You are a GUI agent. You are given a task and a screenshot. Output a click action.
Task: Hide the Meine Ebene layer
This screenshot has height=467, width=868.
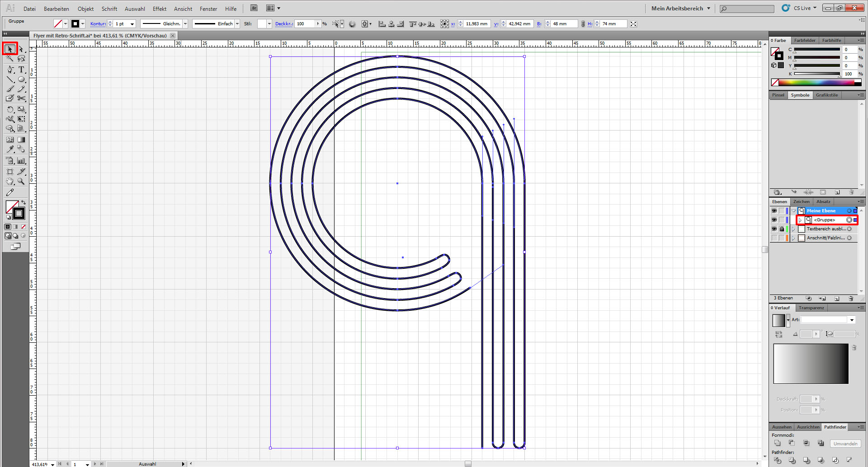[x=774, y=211]
